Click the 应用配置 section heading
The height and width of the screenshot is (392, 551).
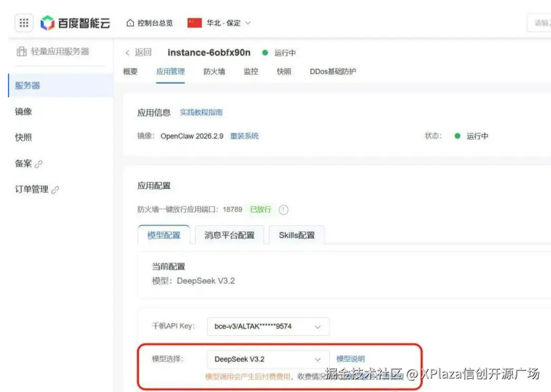[154, 186]
